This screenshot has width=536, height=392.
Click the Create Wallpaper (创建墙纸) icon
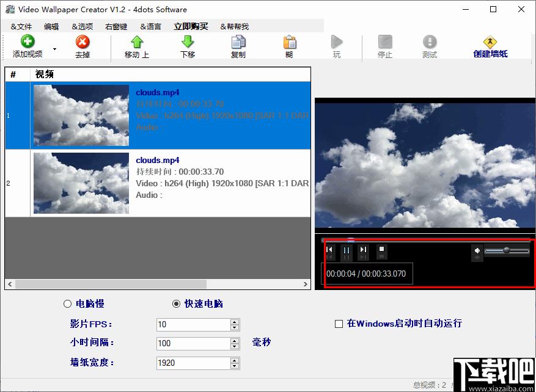[490, 42]
